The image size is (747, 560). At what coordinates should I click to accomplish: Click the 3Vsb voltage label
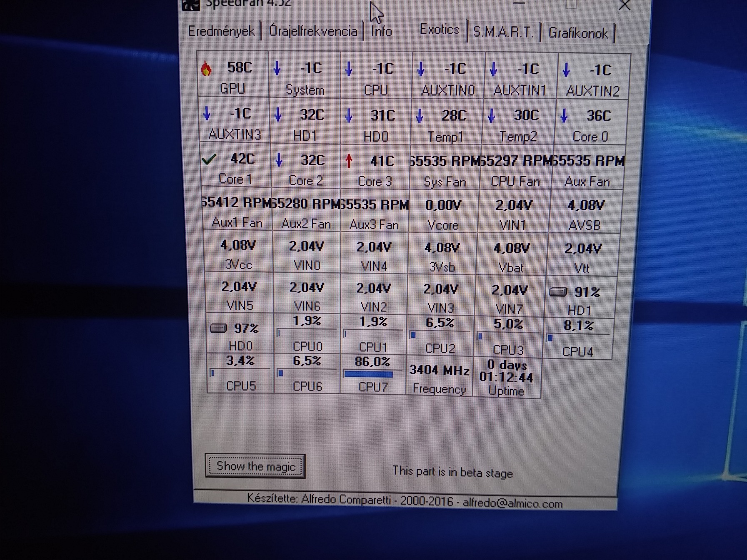[x=442, y=267]
